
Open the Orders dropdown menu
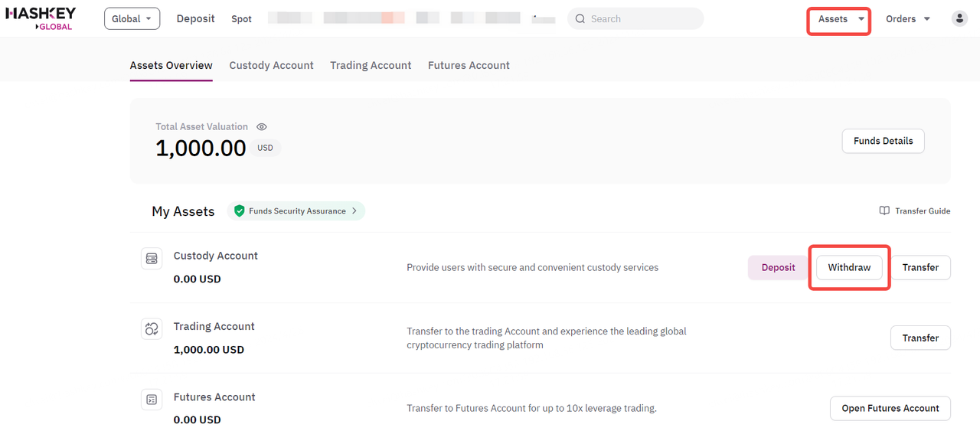pos(907,19)
